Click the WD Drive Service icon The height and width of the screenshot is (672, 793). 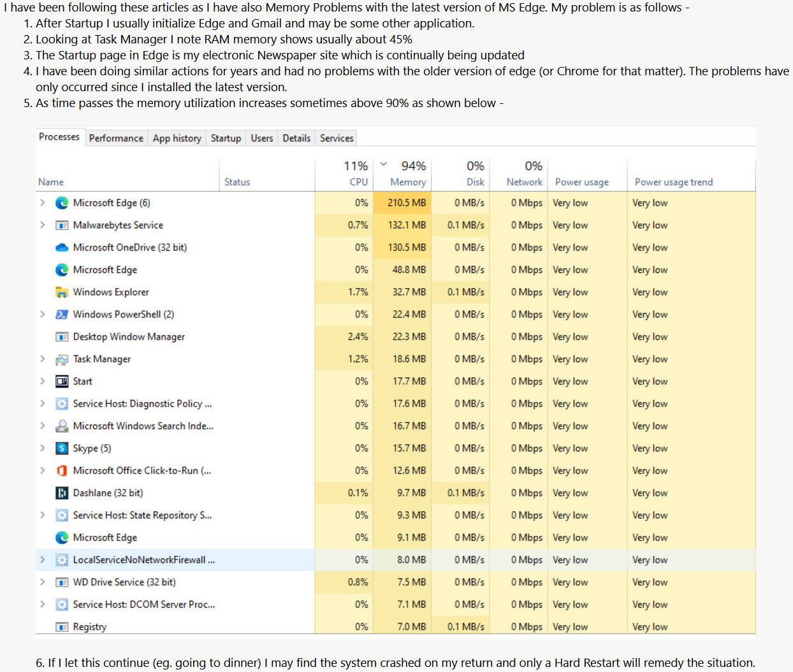[62, 582]
